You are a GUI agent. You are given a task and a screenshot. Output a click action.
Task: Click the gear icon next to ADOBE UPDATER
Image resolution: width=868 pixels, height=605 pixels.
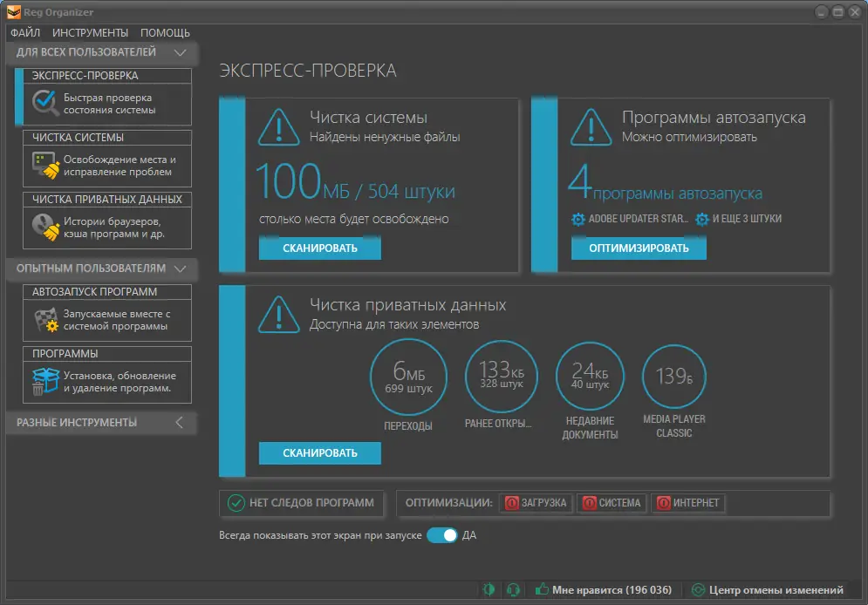[578, 220]
